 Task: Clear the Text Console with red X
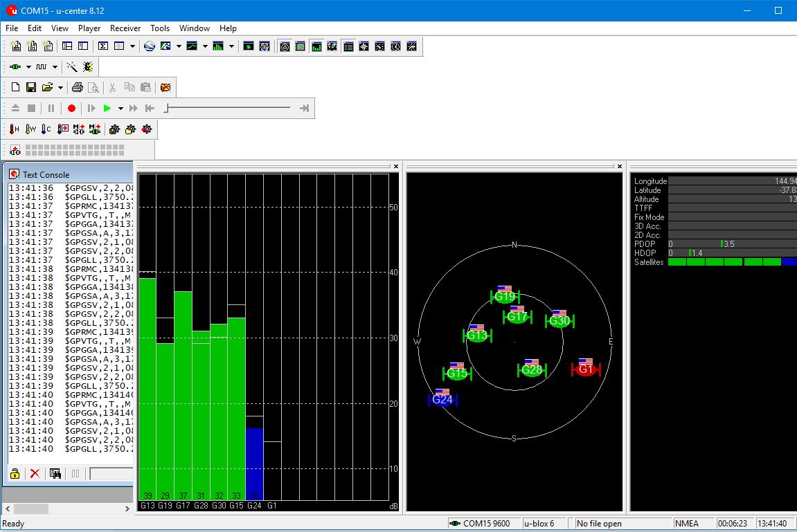point(35,474)
